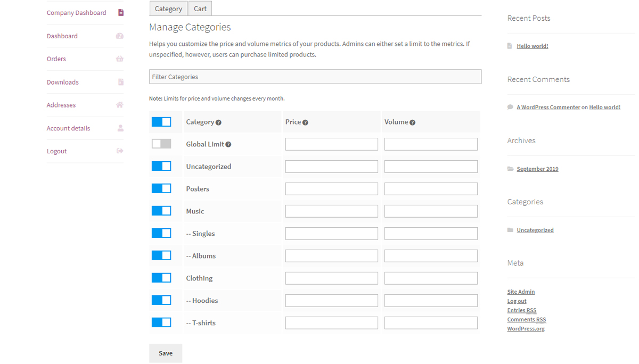
Task: Click the Company Dashboard document icon
Action: 121,13
